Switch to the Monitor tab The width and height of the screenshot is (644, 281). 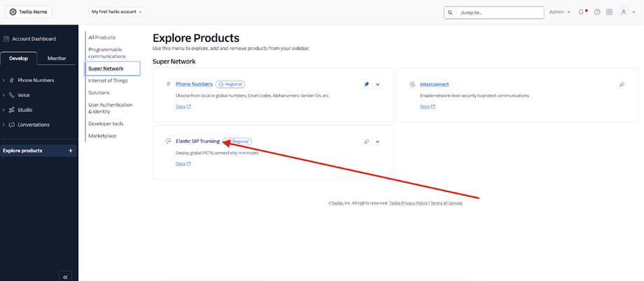57,58
